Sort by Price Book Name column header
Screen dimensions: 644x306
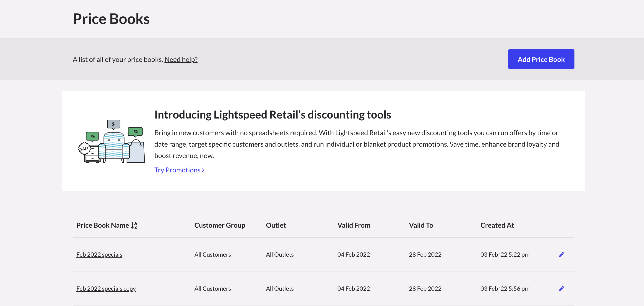(x=102, y=225)
